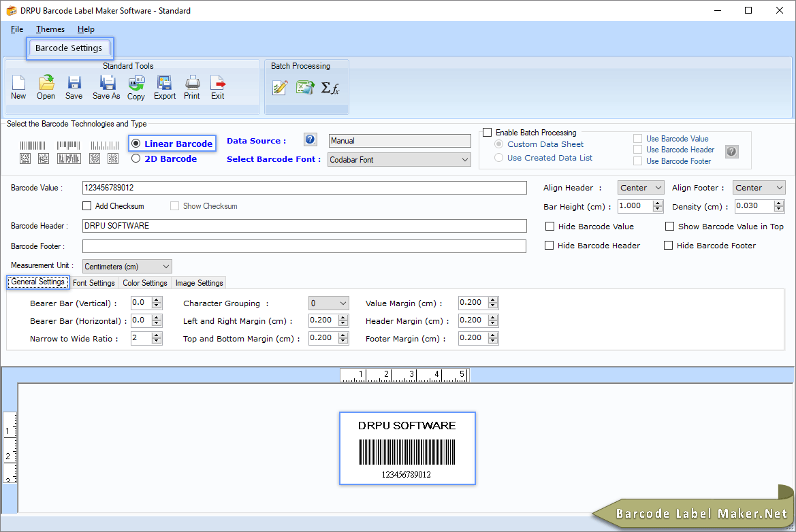Toggle Show Barcode Value in Top

669,226
